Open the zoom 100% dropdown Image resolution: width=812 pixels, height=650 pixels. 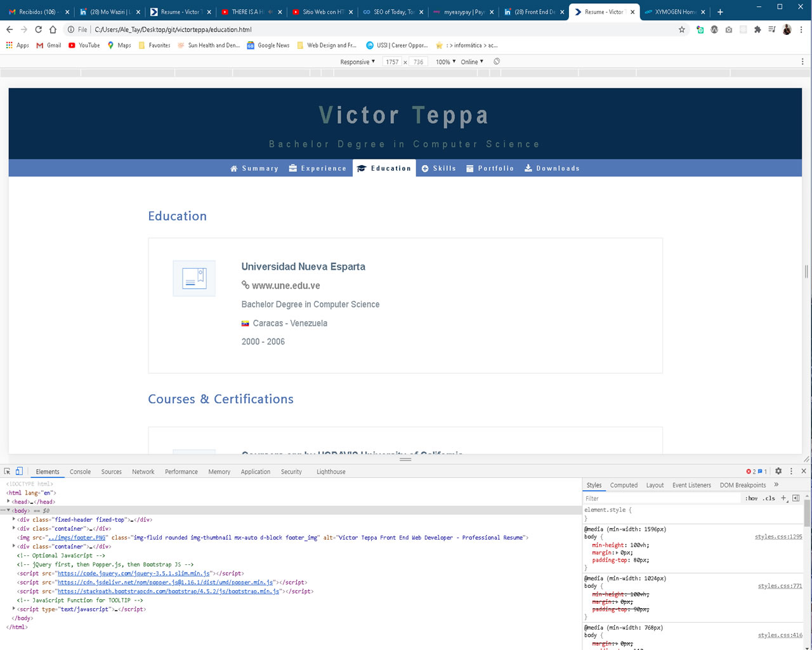tap(445, 62)
